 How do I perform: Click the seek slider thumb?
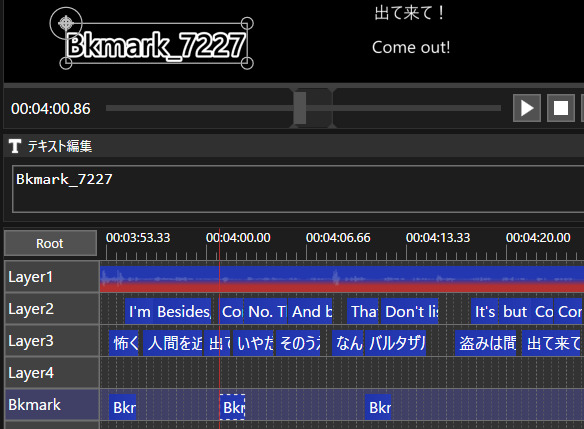click(299, 108)
